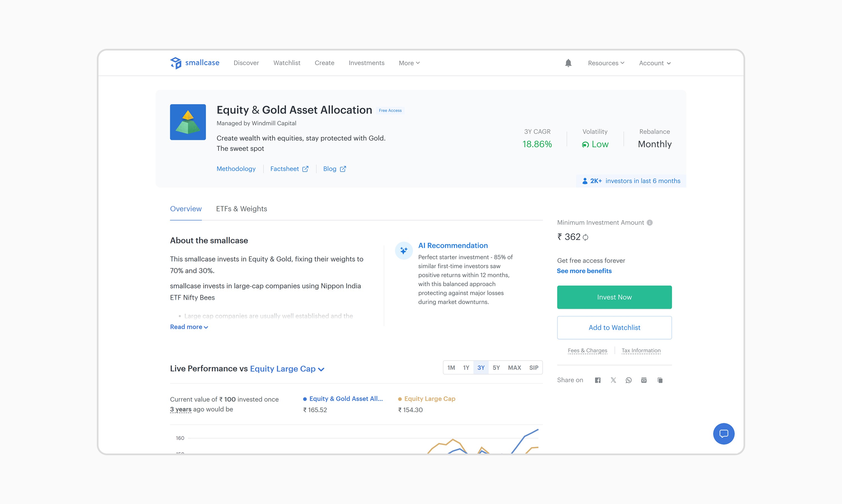Click See more benefits
Screen dimensions: 842x504
(584, 271)
